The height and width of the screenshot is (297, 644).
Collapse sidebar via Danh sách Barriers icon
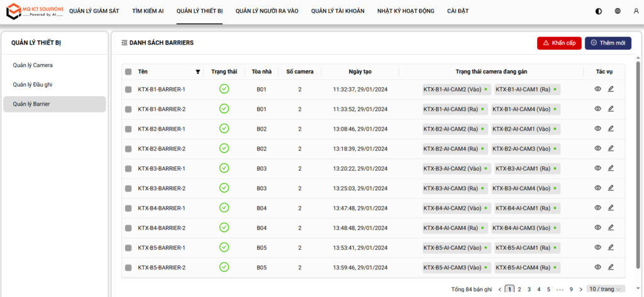(x=124, y=43)
